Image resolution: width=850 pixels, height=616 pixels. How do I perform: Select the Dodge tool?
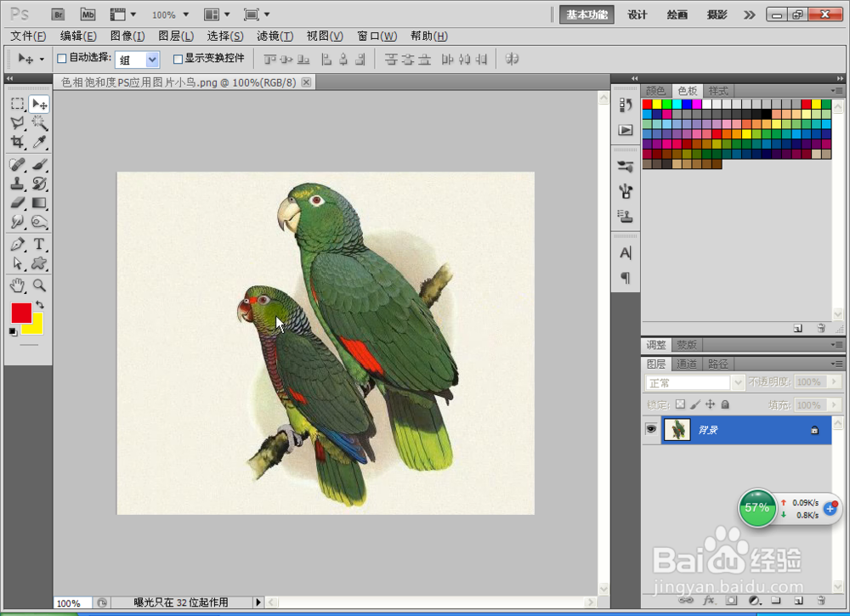click(39, 222)
